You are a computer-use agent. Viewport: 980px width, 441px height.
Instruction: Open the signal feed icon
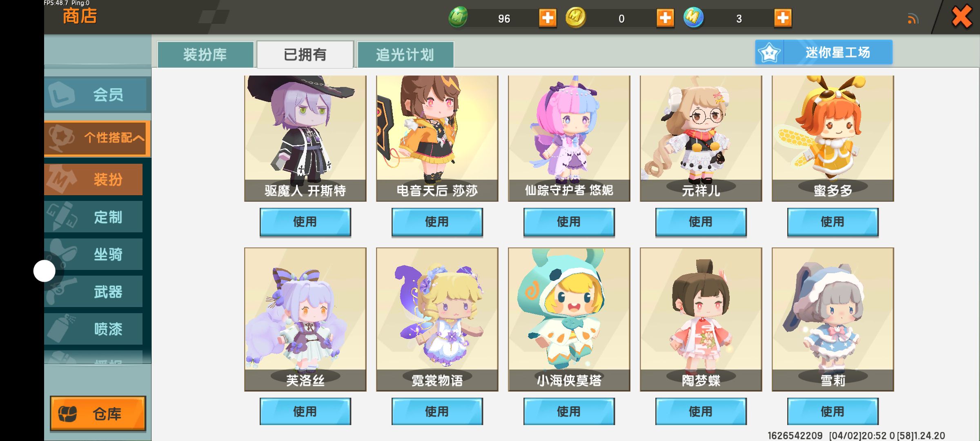click(913, 19)
